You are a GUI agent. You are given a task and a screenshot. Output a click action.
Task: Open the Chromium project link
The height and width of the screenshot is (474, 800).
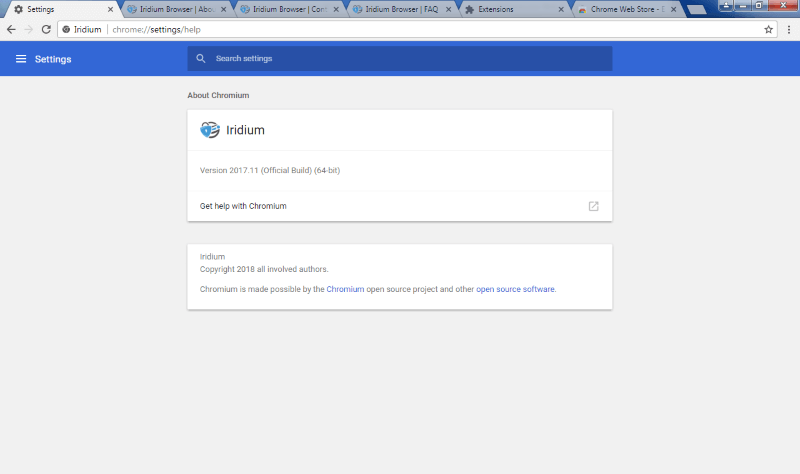tap(345, 289)
